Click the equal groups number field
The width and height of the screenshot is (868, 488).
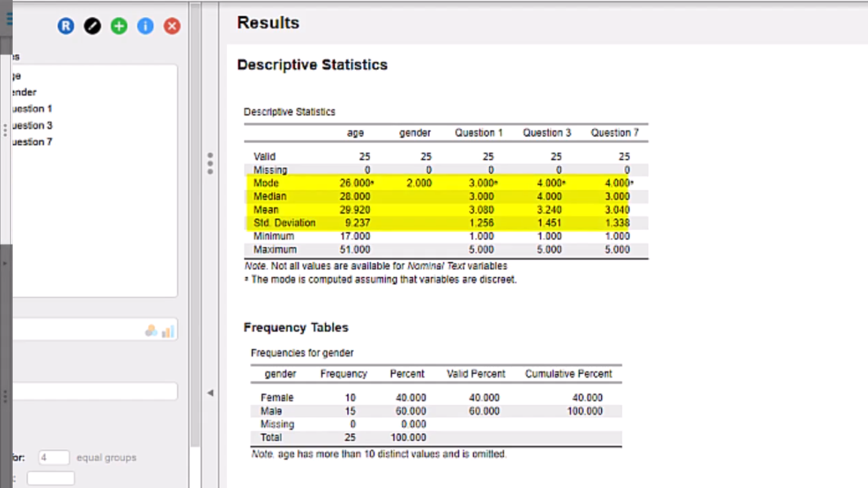[54, 457]
